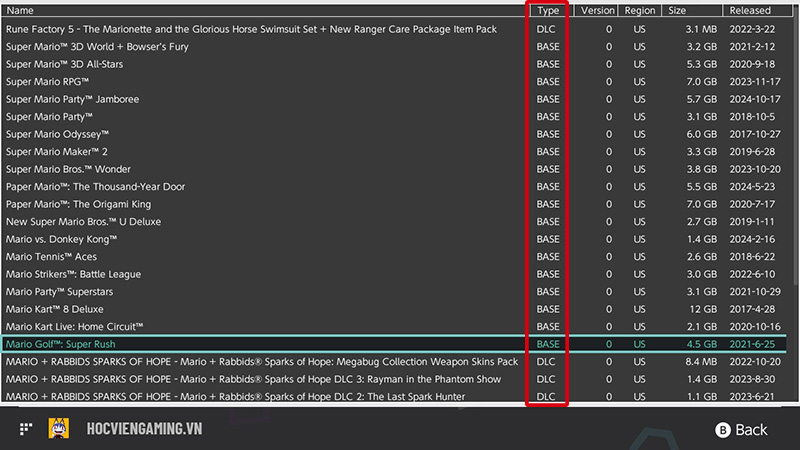This screenshot has width=800, height=450.
Task: Select Paper Mario: The Thousand-Year Door
Action: [394, 187]
